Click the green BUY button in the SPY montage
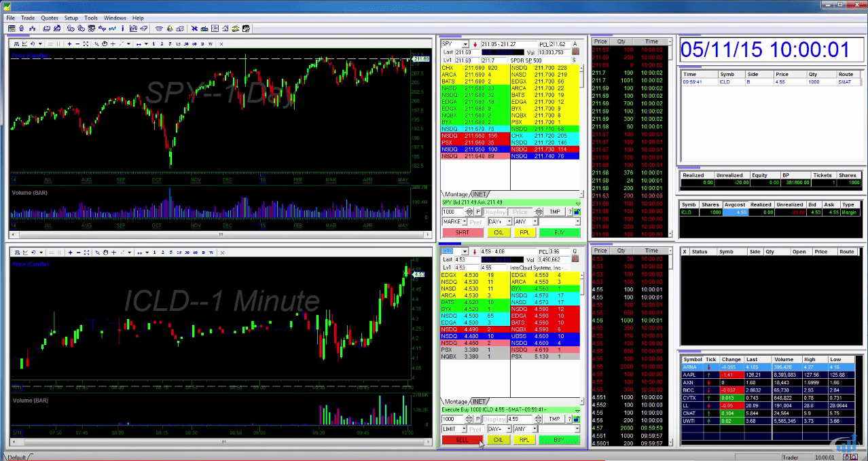 560,232
